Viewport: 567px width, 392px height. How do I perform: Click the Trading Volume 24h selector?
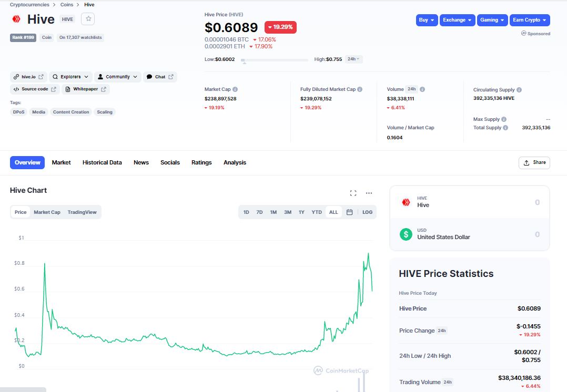point(448,382)
